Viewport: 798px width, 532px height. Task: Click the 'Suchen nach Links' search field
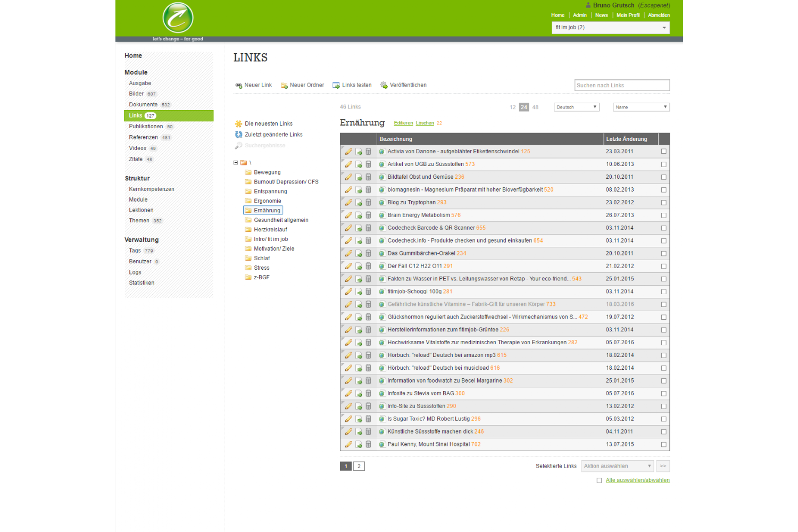(x=622, y=85)
